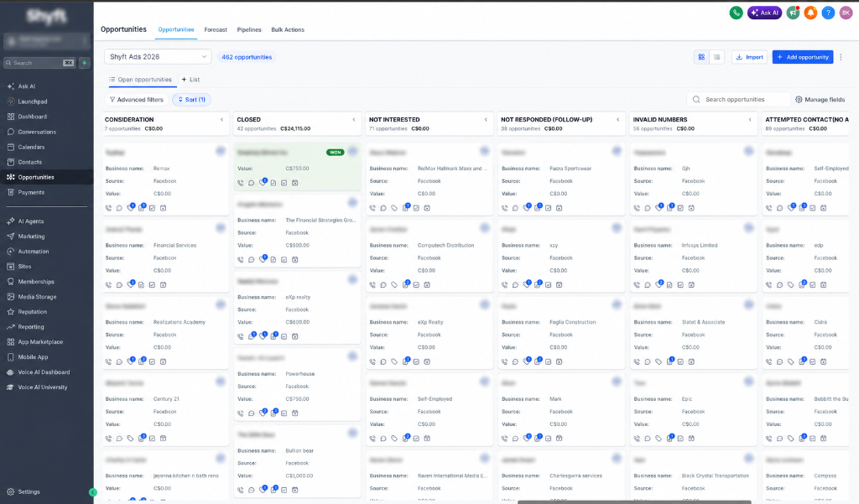Open the green phone dialer icon
The image size is (859, 504).
coord(736,13)
